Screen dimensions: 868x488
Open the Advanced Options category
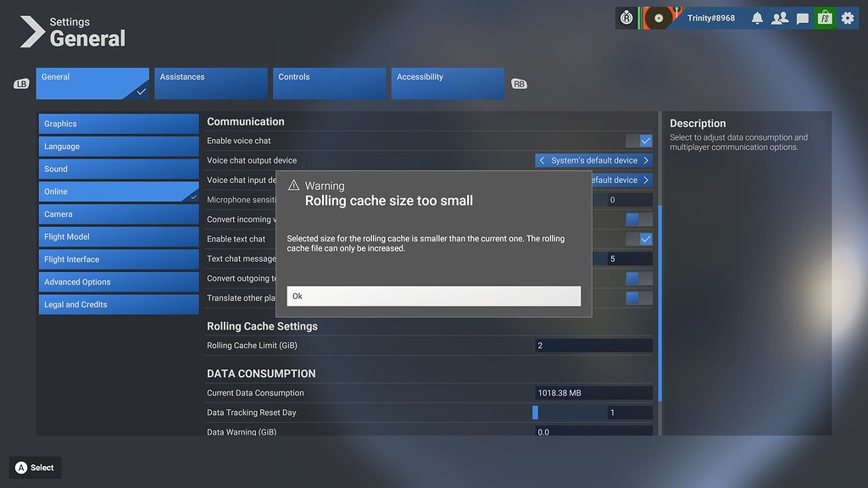[x=119, y=281]
